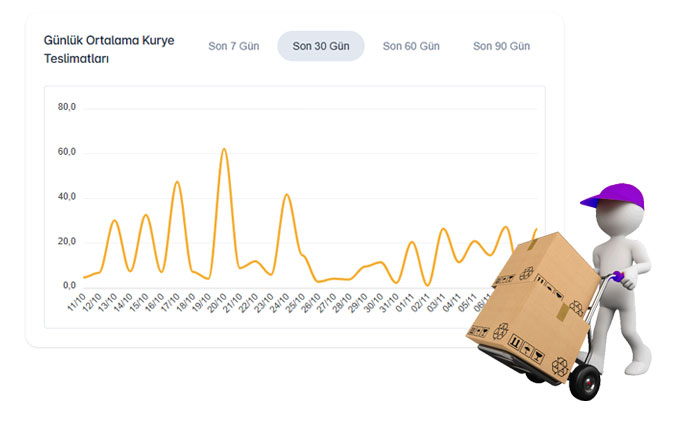Click the line peak at 15/10

(x=146, y=215)
